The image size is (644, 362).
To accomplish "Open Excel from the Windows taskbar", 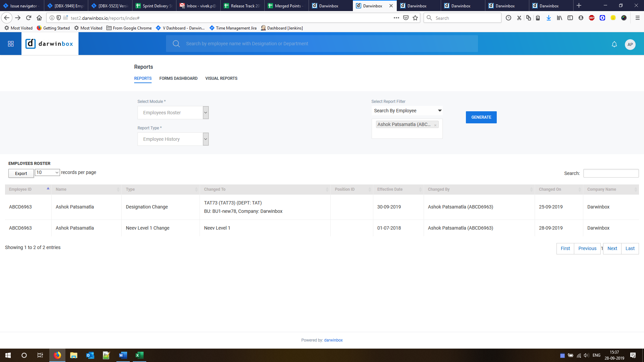I will [x=139, y=355].
